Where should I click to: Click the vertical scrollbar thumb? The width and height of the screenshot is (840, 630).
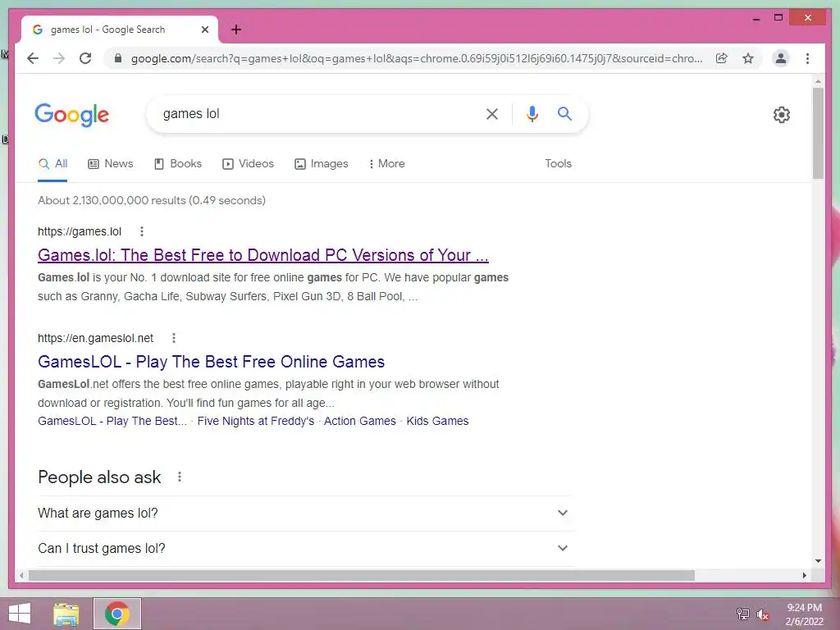click(818, 133)
